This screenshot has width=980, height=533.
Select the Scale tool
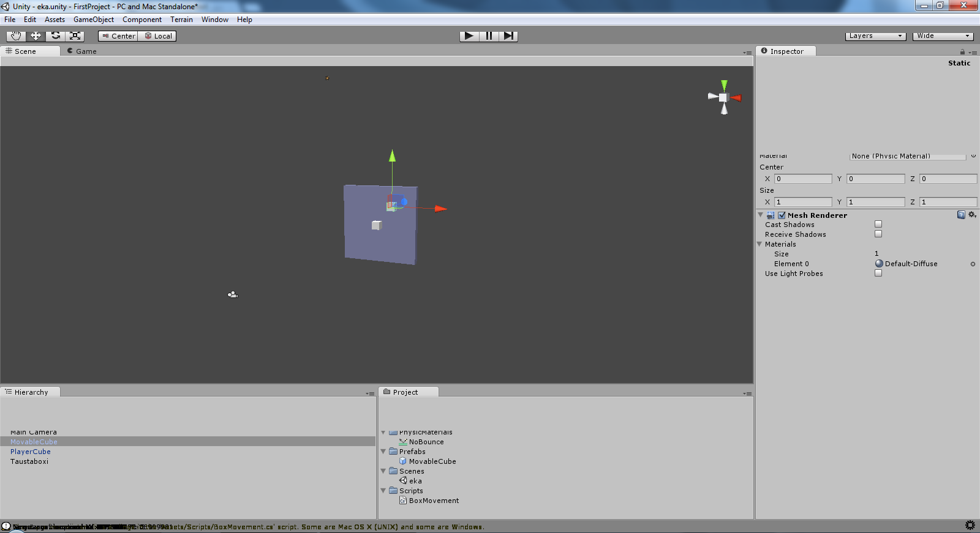point(75,36)
